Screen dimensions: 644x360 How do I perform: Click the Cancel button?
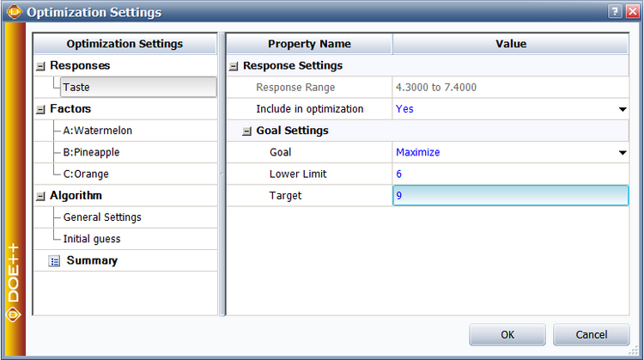point(592,335)
